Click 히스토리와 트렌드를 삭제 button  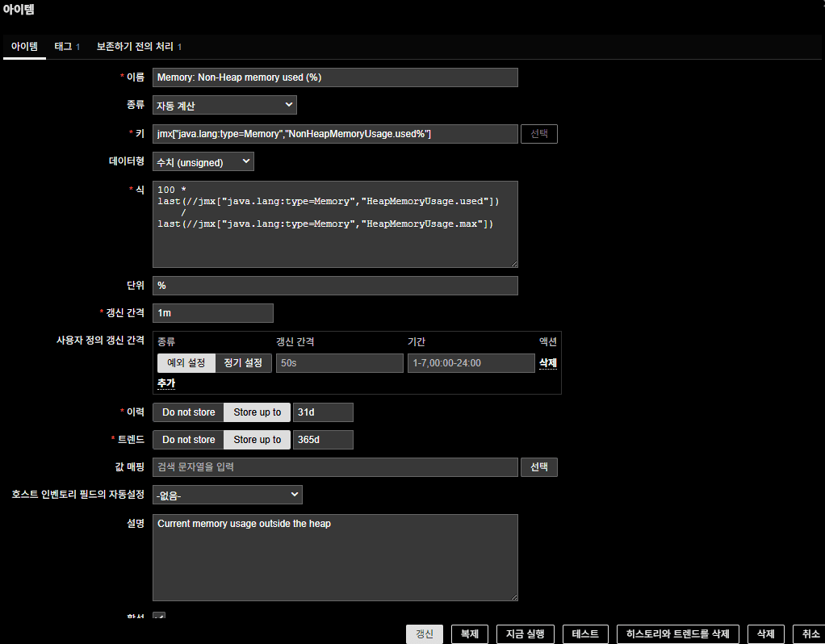(677, 634)
